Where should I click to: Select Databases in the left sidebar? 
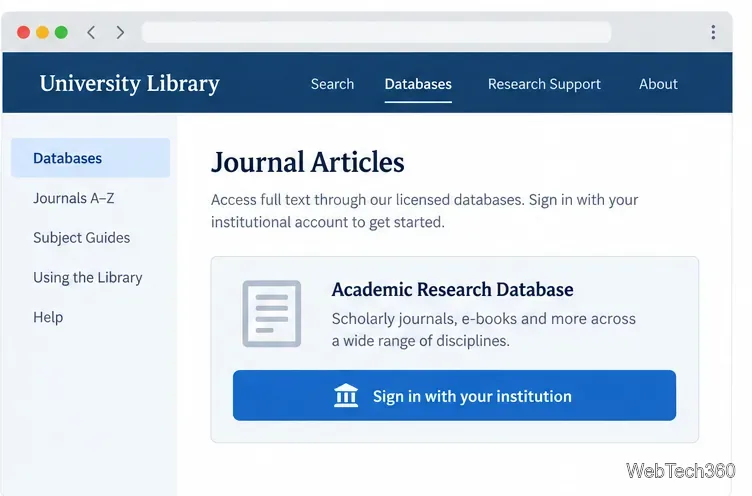click(91, 158)
